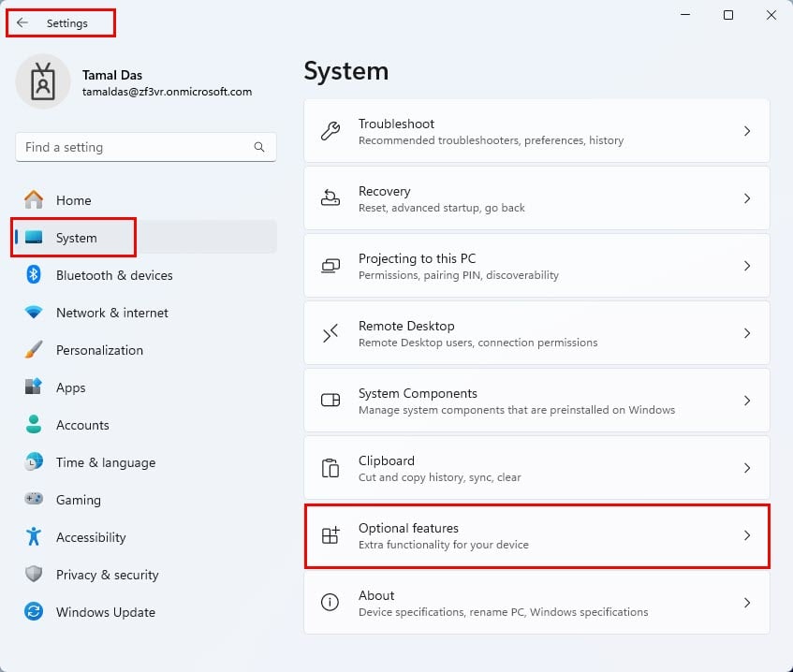Screen dimensions: 793x672
Task: Click the user profile avatar
Action: (43, 81)
